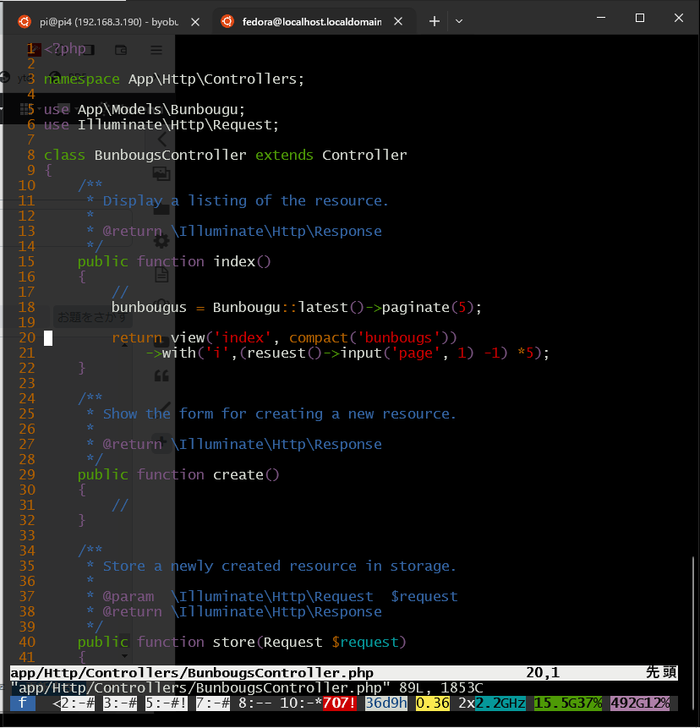Click the faint hamburger menu icon behind terminal
This screenshot has width=700, height=728.
pyautogui.click(x=156, y=50)
